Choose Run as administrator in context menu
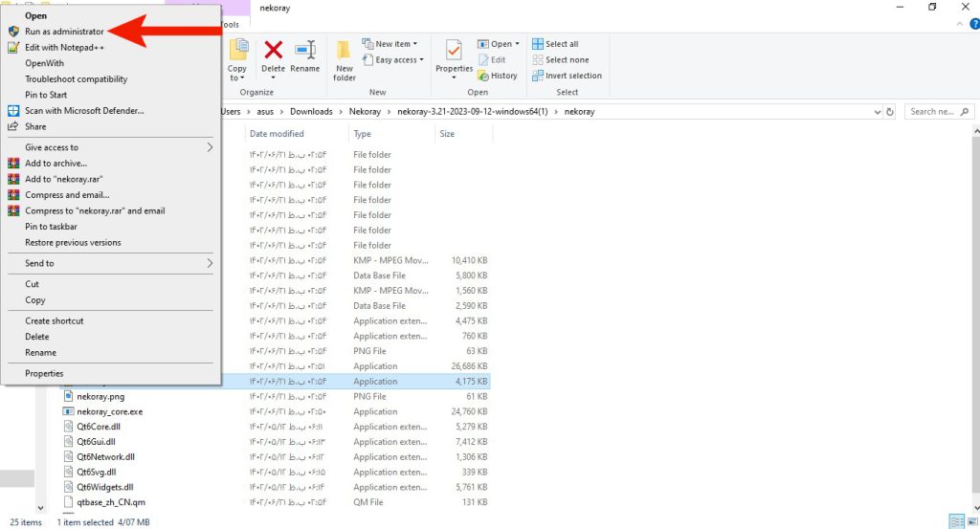This screenshot has width=980, height=529. click(64, 32)
